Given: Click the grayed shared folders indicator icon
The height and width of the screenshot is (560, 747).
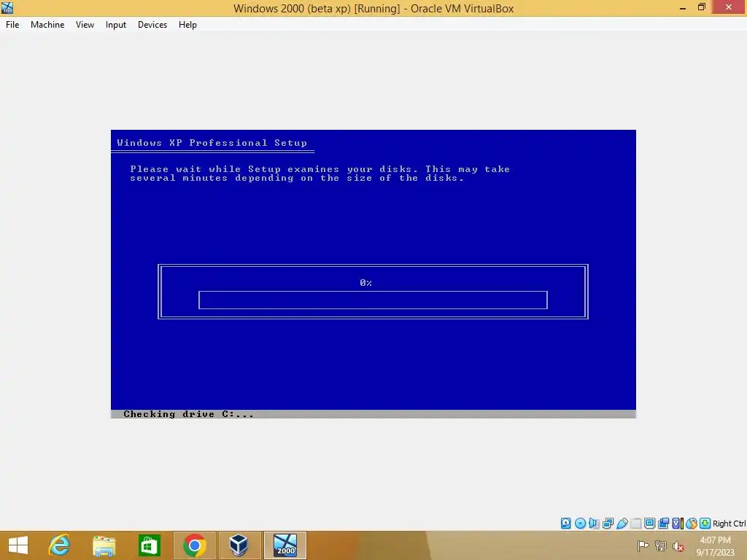Looking at the screenshot, I should 635,524.
